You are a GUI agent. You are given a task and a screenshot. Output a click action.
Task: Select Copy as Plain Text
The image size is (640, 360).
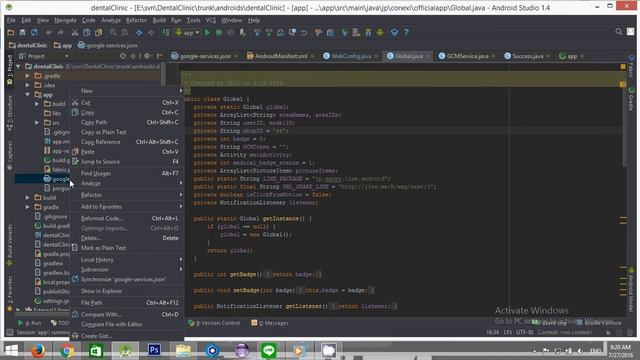(127, 132)
